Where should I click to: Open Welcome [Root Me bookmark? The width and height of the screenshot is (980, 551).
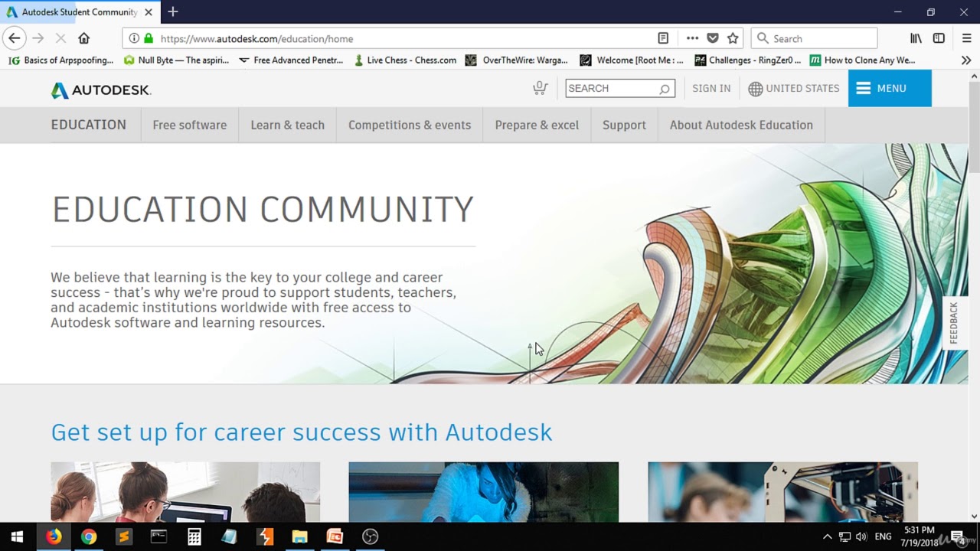pos(632,60)
